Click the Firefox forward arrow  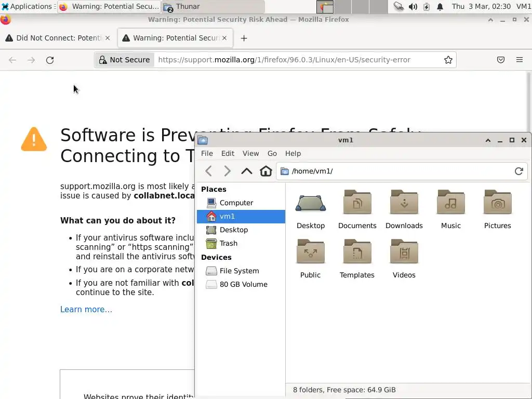coord(31,60)
